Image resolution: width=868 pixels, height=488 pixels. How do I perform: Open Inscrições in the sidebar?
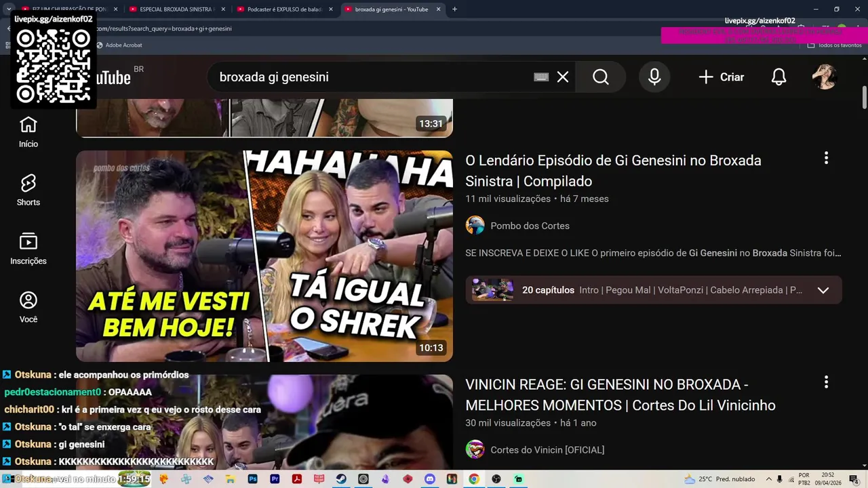(x=28, y=249)
